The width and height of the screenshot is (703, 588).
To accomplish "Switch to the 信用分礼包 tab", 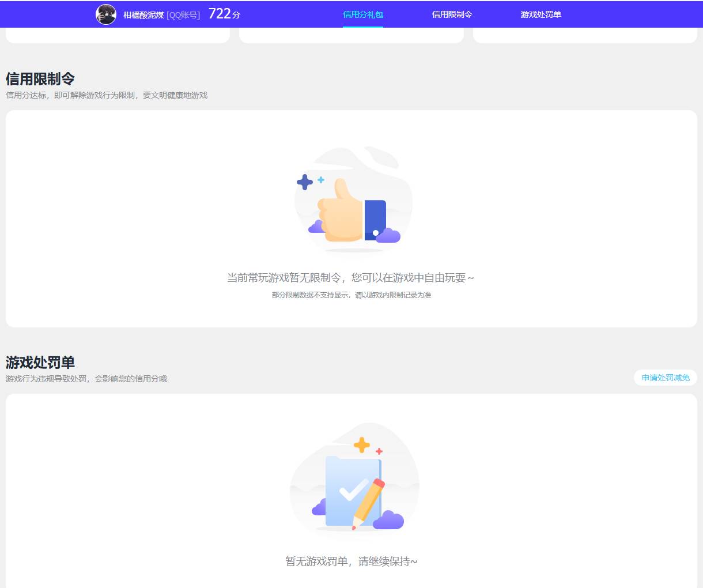I will tap(362, 14).
